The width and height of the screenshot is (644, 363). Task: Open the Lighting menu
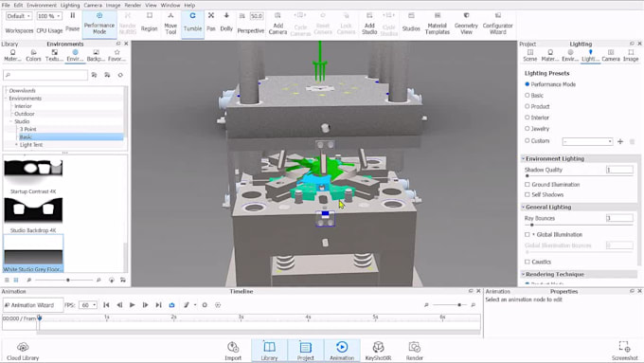[x=70, y=6]
